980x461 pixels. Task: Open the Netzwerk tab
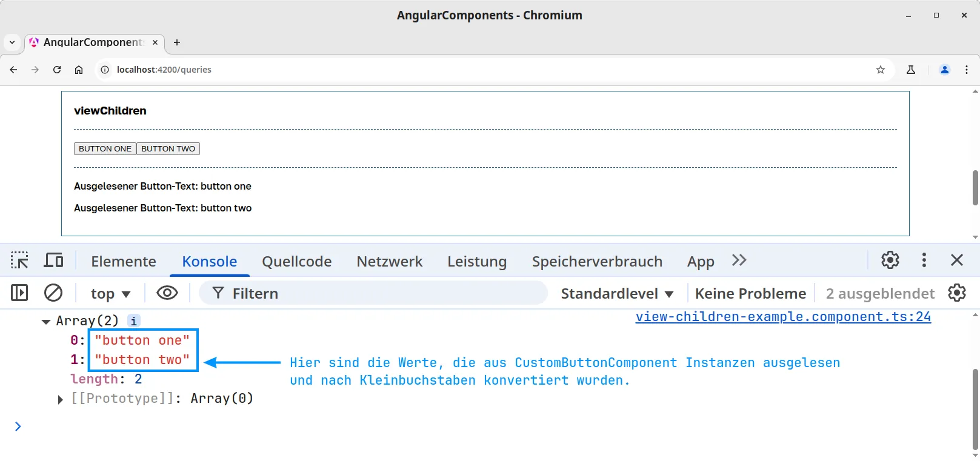coord(390,261)
